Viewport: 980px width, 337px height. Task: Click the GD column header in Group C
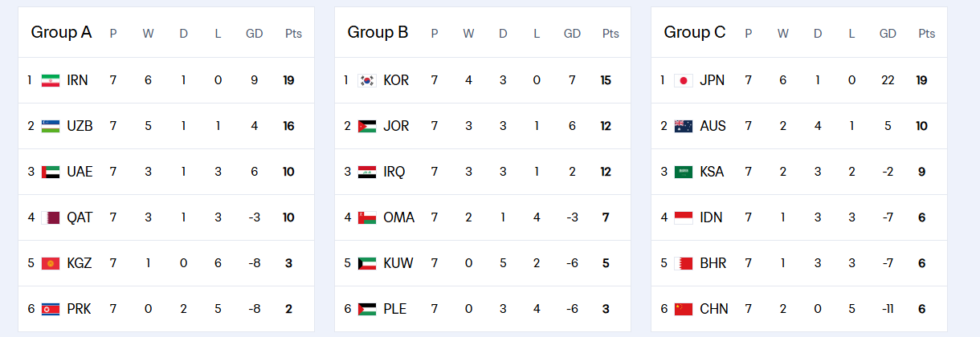pos(888,34)
